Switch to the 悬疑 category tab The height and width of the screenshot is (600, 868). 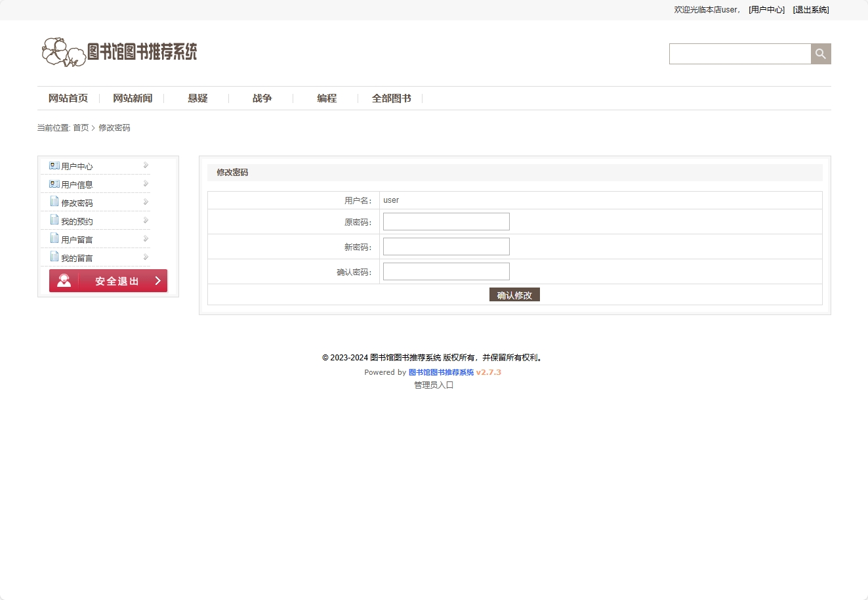(197, 98)
